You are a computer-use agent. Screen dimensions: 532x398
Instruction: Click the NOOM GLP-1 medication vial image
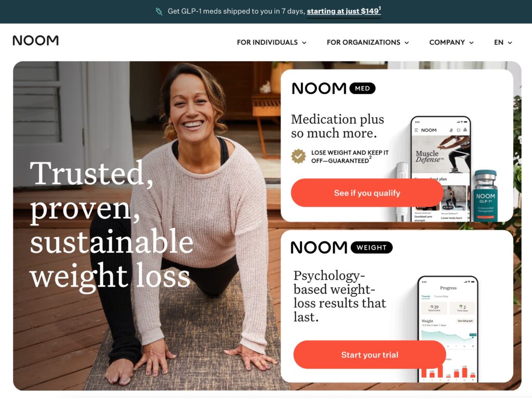coord(486,196)
